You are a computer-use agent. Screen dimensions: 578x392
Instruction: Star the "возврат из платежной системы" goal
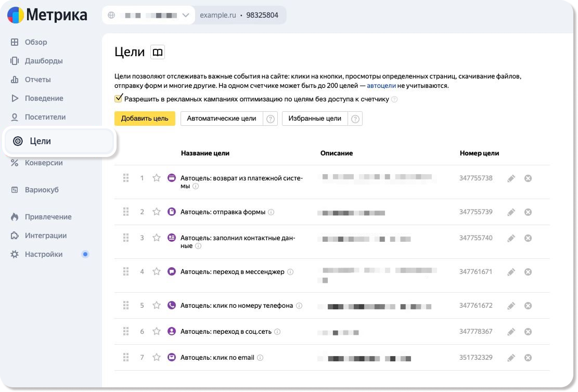pyautogui.click(x=156, y=178)
